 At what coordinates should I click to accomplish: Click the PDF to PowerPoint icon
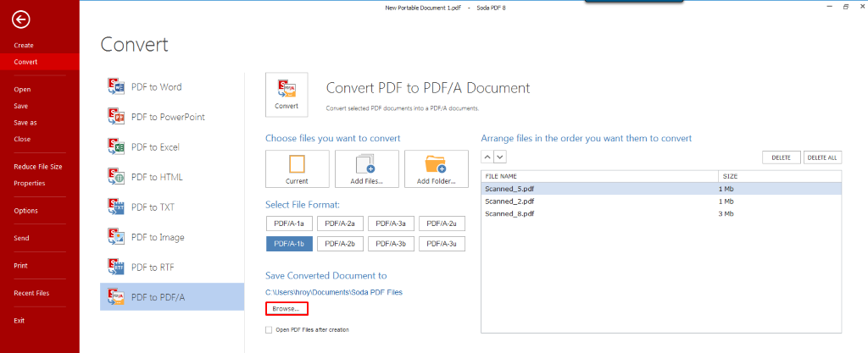click(x=116, y=117)
